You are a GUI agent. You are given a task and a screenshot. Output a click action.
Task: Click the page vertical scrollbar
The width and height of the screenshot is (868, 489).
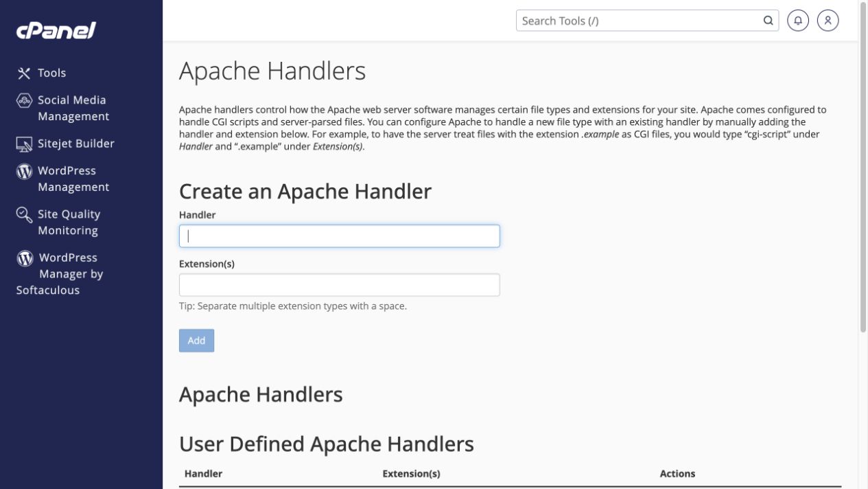pos(863,168)
